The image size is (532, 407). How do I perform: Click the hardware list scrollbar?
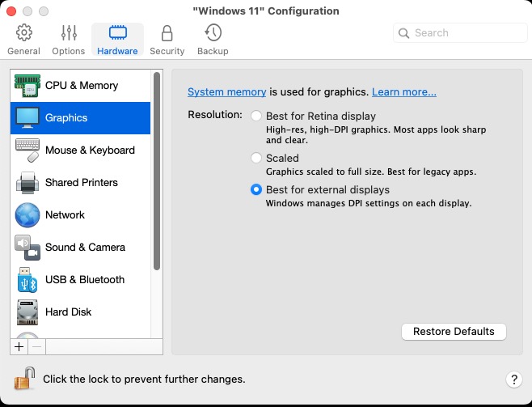156,171
